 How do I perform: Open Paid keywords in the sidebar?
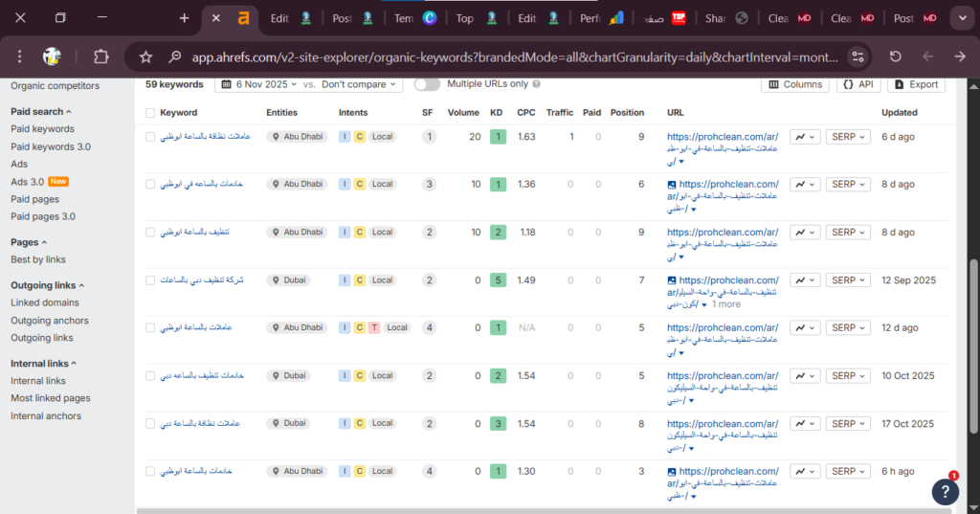(x=42, y=129)
